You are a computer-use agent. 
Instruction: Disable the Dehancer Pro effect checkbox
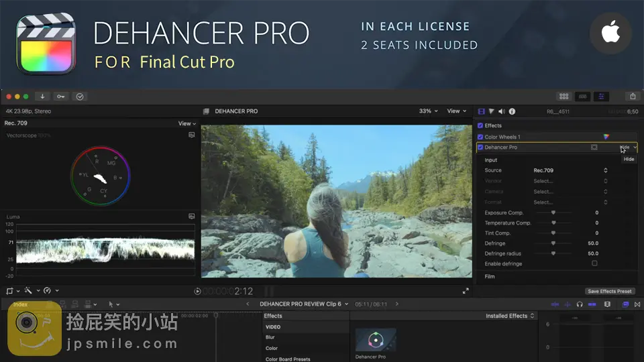pos(480,147)
